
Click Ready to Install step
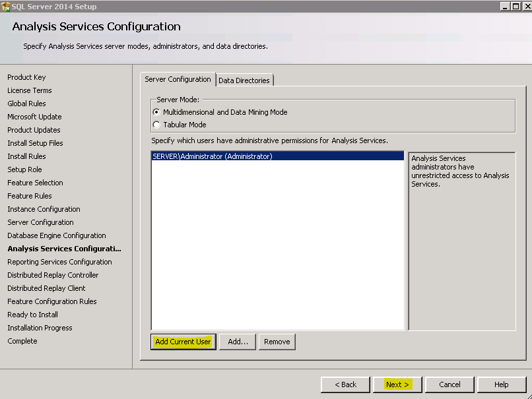[32, 315]
